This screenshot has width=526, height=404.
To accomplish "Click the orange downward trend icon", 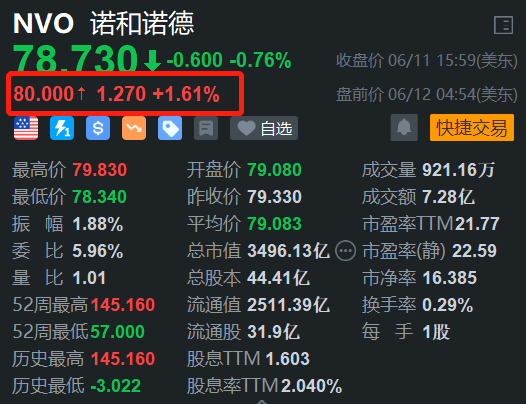I will pyautogui.click(x=134, y=128).
